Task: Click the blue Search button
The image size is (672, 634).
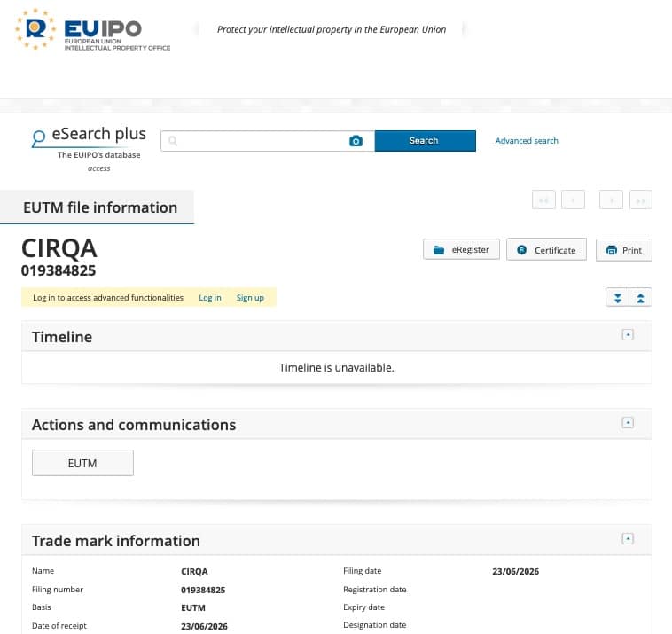Action: [426, 141]
